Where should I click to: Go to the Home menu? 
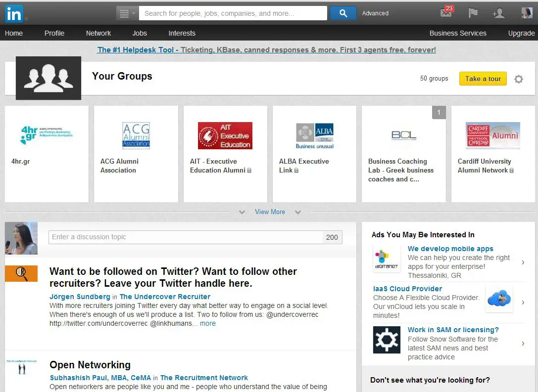tap(14, 33)
